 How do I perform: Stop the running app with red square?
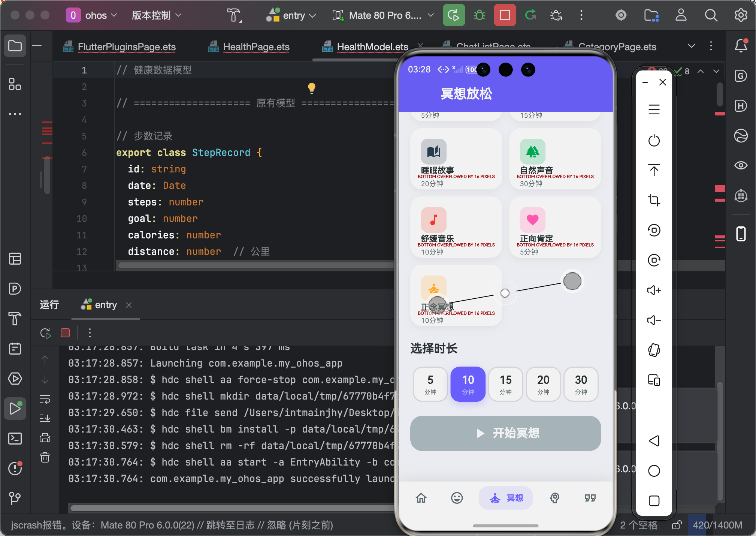(x=505, y=15)
